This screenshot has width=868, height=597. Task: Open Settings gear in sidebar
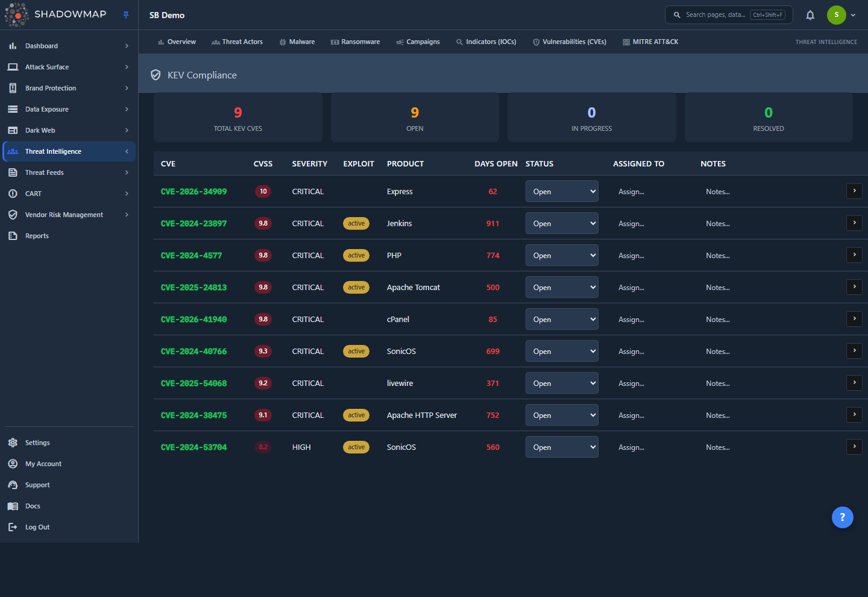pyautogui.click(x=13, y=443)
